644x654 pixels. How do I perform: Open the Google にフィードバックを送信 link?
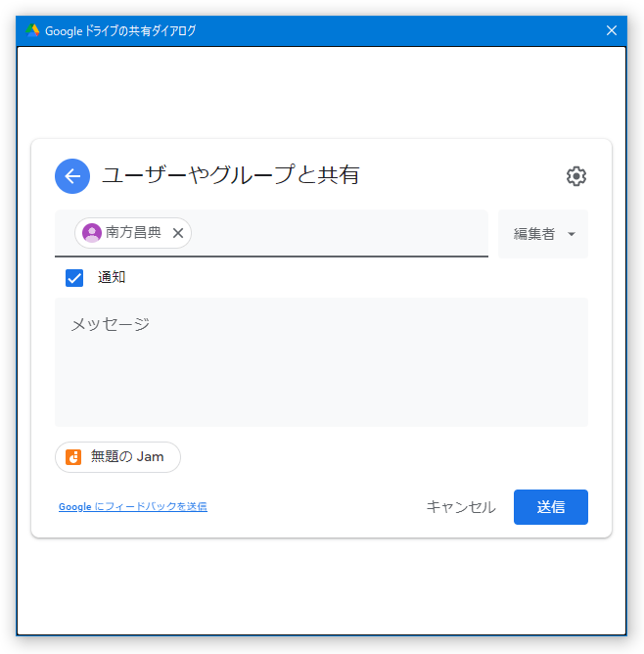click(x=133, y=507)
